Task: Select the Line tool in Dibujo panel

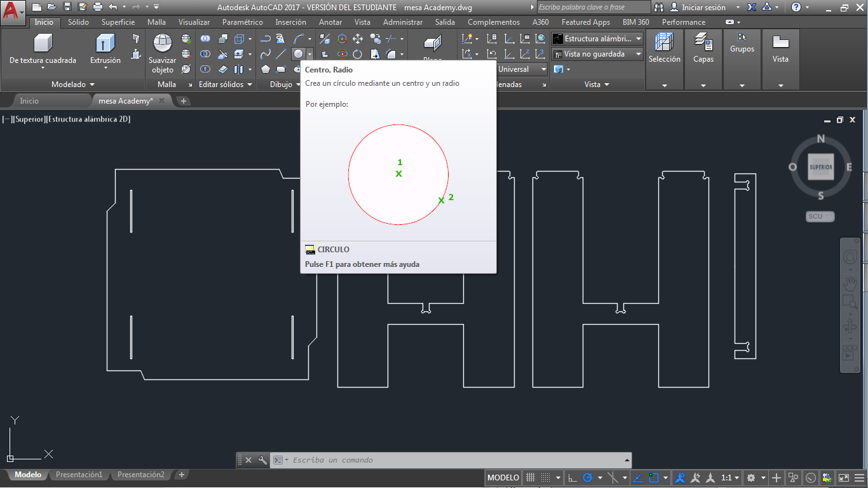Action: [280, 54]
